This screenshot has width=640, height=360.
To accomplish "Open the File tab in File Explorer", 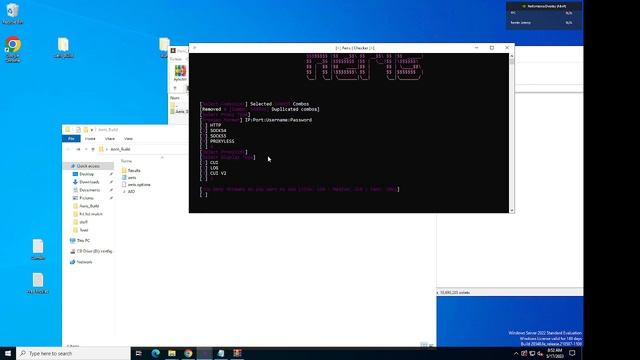I will pos(71,139).
